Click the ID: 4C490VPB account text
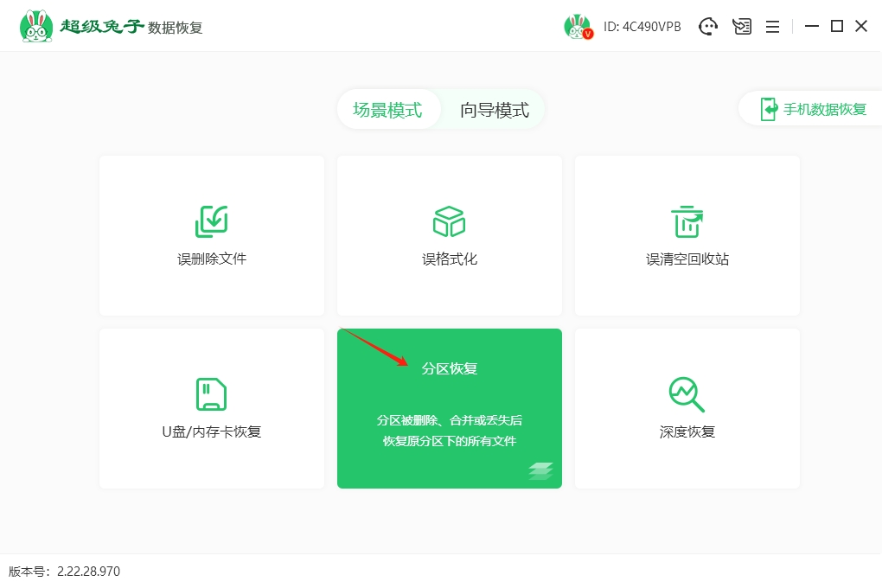 [642, 27]
